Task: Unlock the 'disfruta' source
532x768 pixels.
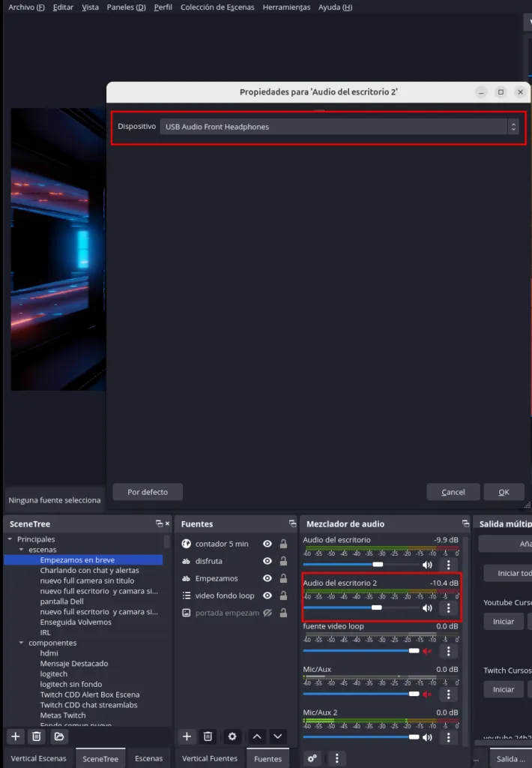Action: (x=283, y=561)
